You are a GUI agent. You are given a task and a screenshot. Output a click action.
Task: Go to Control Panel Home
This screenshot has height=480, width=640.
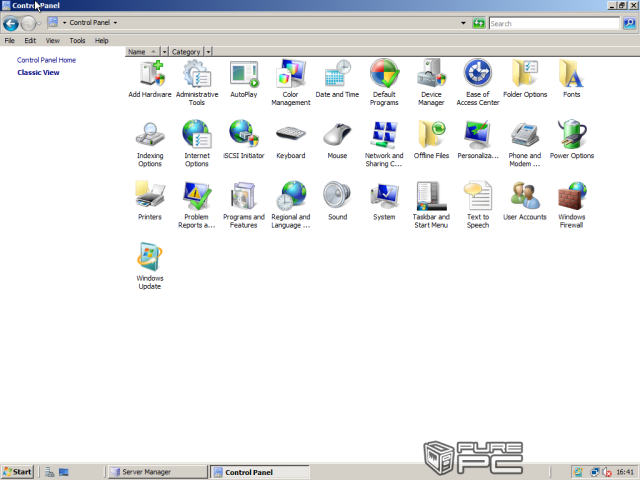[46, 60]
